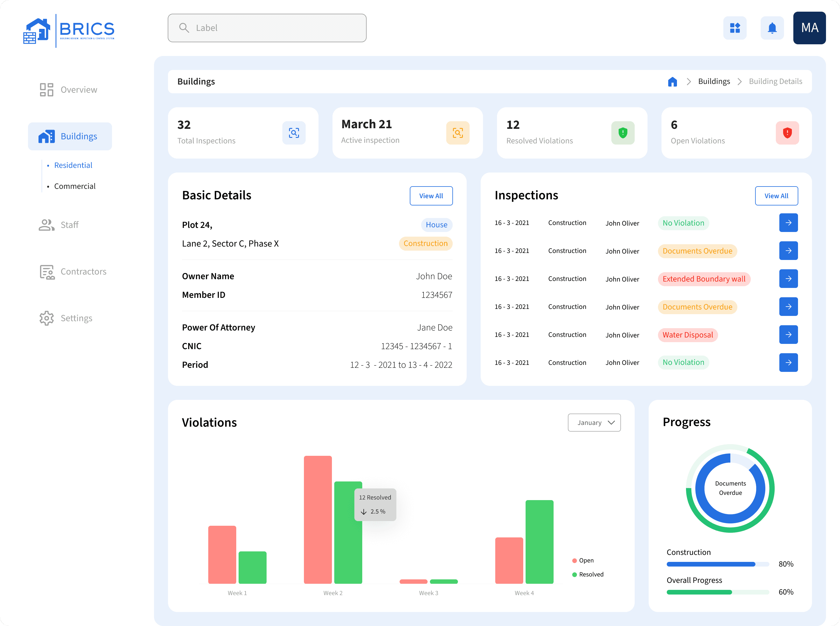Viewport: 840px width, 626px height.
Task: Expand the January month dropdown
Action: click(594, 423)
